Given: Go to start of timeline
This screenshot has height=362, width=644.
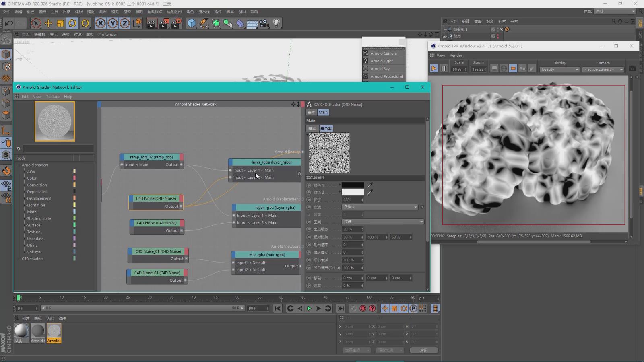Looking at the screenshot, I should coord(277,309).
